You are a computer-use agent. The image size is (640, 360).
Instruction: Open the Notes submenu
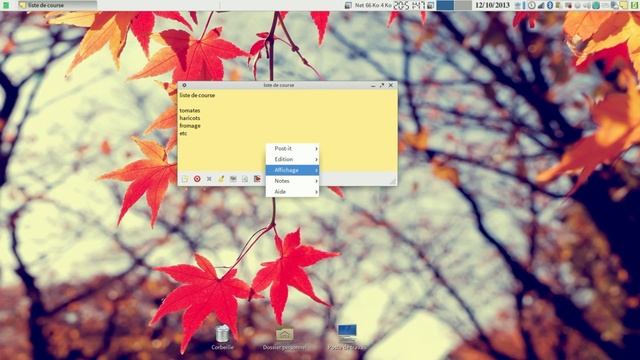click(292, 181)
